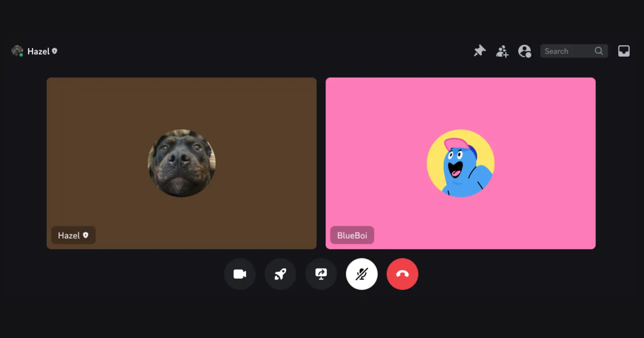The height and width of the screenshot is (338, 644).
Task: Select Hazel's dog avatar in the call
Action: click(182, 163)
